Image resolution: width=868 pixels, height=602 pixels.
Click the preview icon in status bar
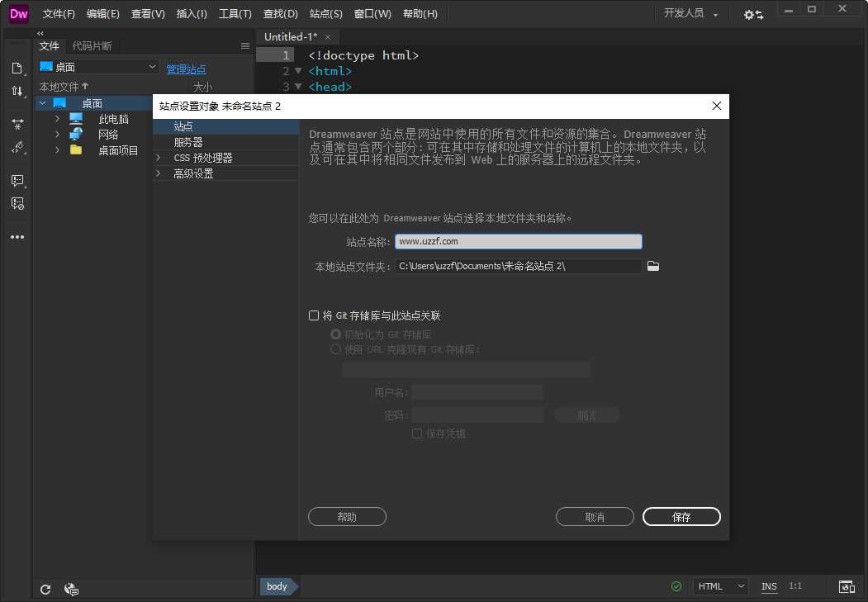(x=847, y=586)
